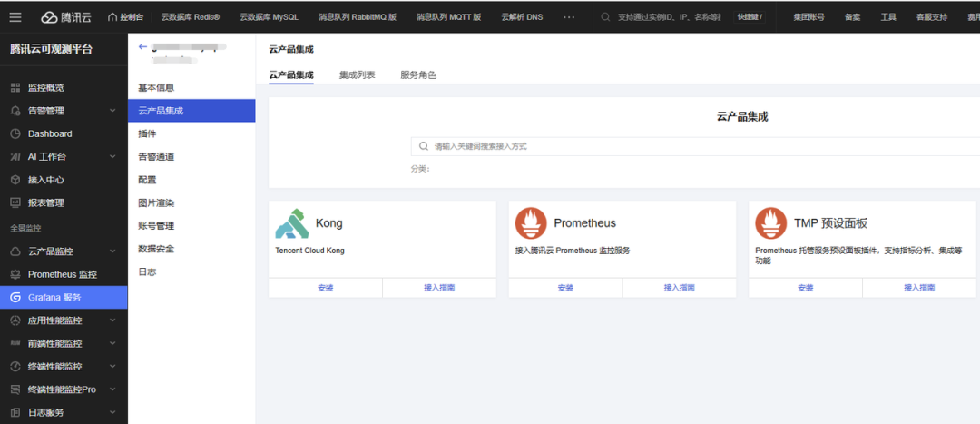
Task: Click the TMP 预设面板 flame logo
Action: pos(771,223)
